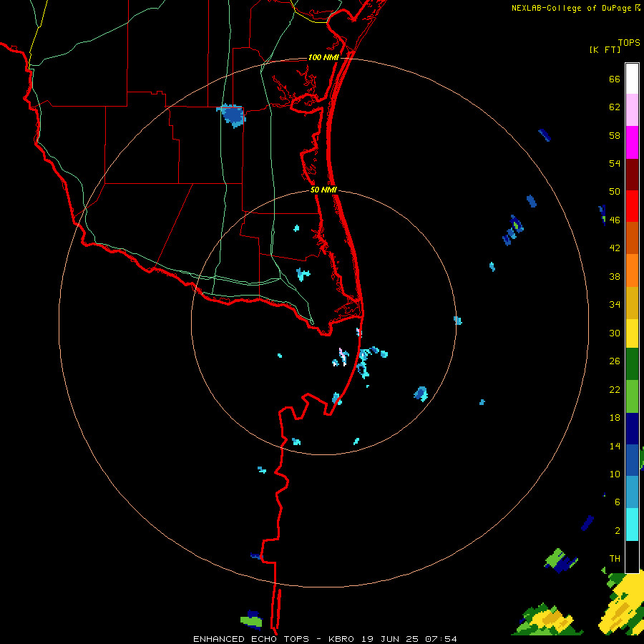Click the orange legend swatch near 38
The width and height of the screenshot is (644, 644).
point(632,270)
